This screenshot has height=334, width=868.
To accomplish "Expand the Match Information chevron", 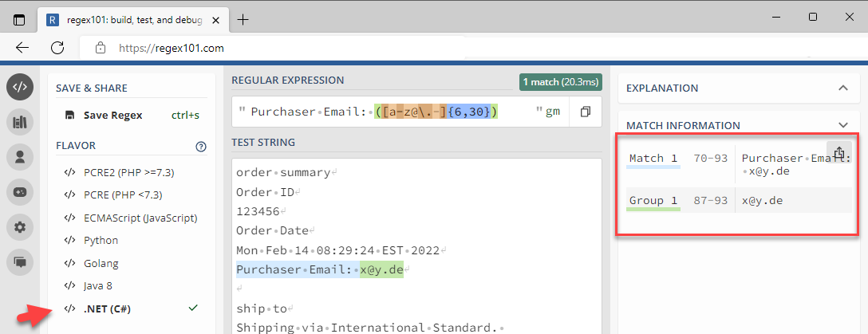I will (842, 125).
